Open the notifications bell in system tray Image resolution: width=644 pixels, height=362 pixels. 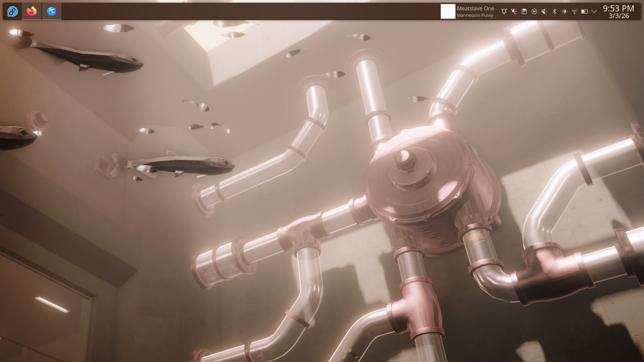pos(504,12)
